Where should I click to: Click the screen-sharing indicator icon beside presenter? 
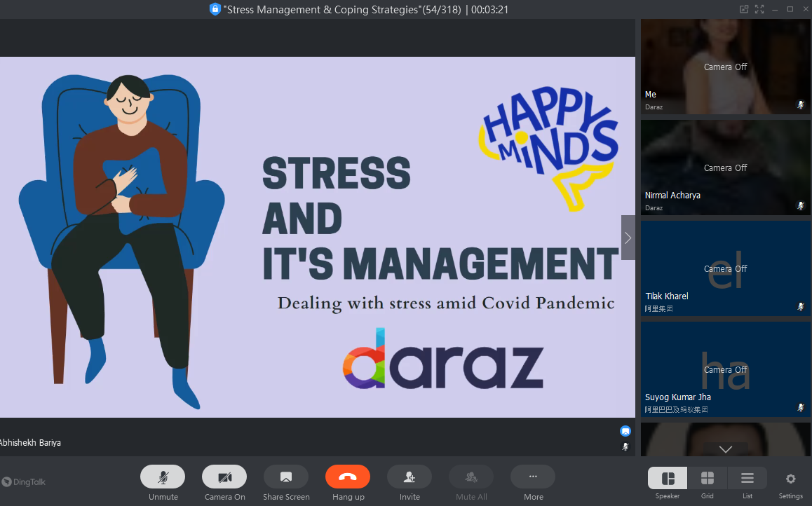[x=625, y=431]
